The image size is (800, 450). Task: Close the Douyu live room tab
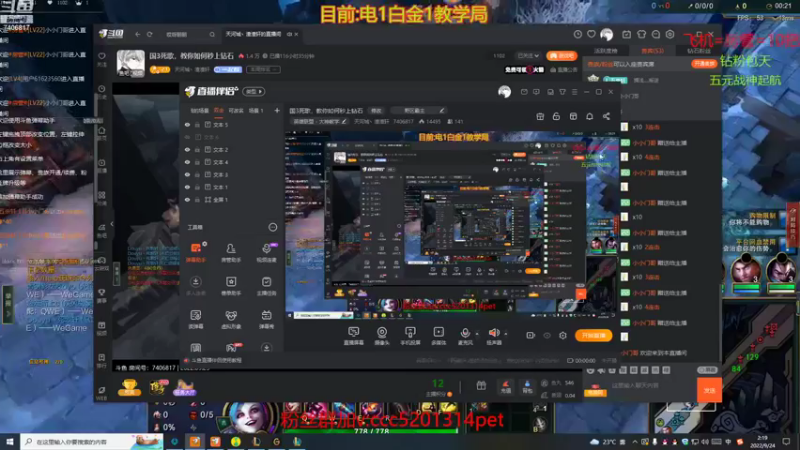(x=296, y=34)
